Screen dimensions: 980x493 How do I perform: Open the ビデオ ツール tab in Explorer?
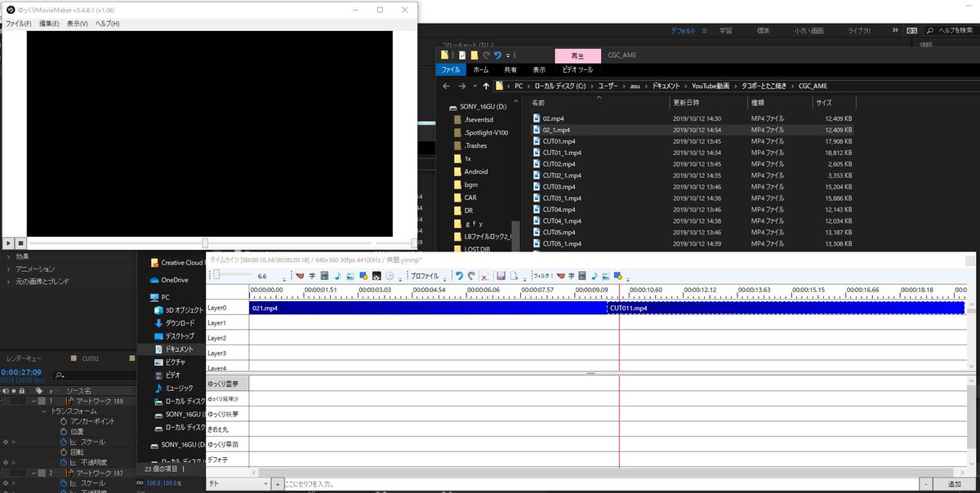pos(578,69)
